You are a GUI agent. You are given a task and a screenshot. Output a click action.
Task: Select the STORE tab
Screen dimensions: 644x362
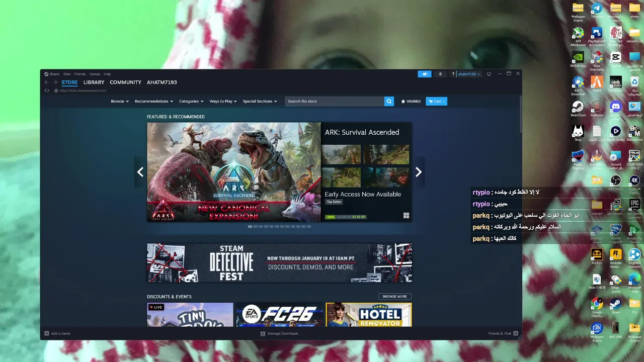coord(69,82)
